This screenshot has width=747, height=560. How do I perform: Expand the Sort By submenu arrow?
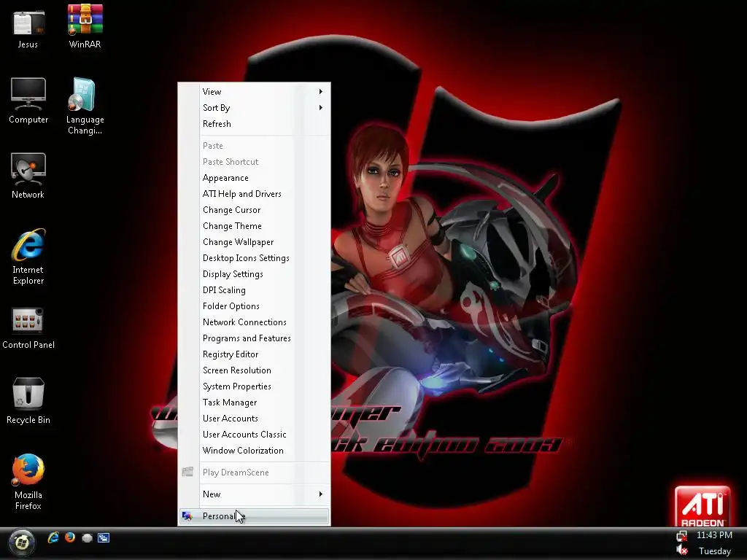pyautogui.click(x=321, y=108)
